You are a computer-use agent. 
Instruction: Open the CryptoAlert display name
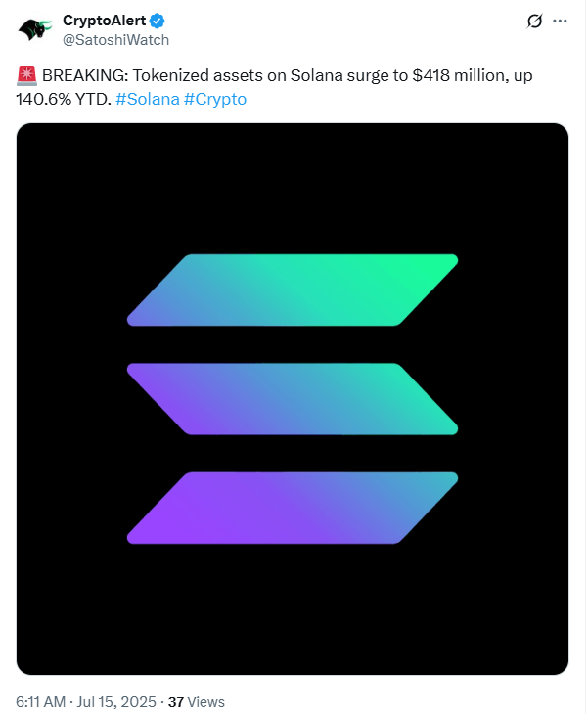point(104,21)
